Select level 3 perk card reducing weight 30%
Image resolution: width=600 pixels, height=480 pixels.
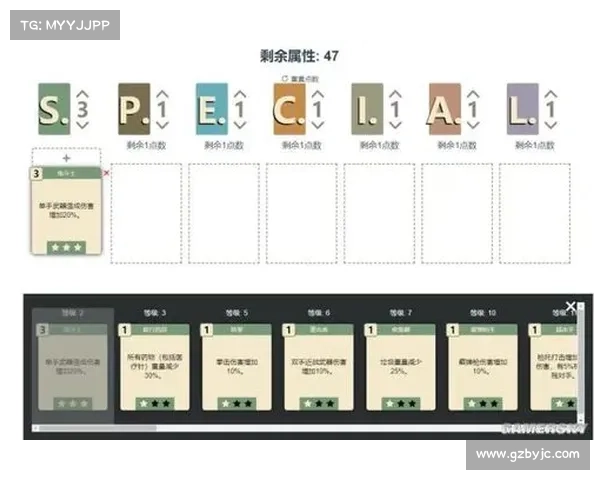(x=155, y=367)
